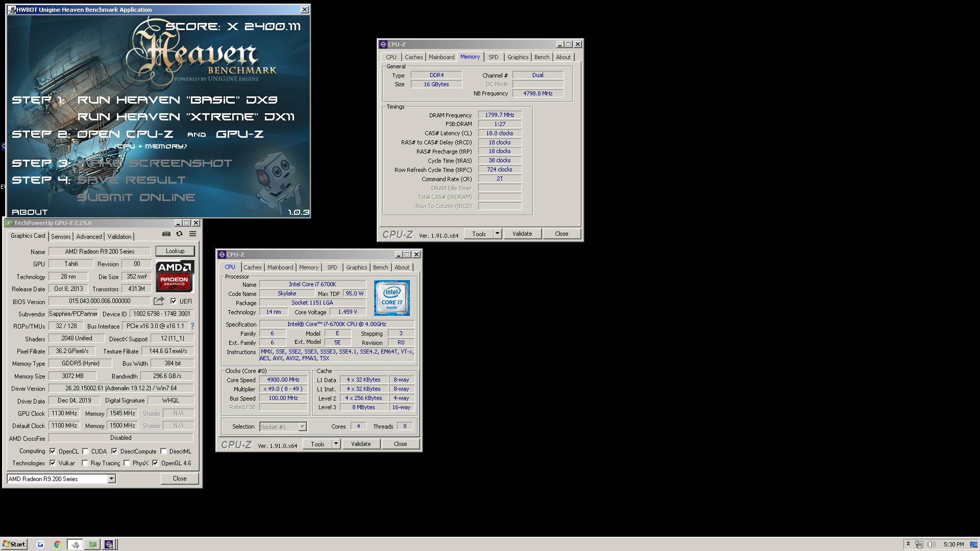This screenshot has height=551, width=980.
Task: Click ABOUT in the Heaven benchmark window
Action: pos(30,212)
